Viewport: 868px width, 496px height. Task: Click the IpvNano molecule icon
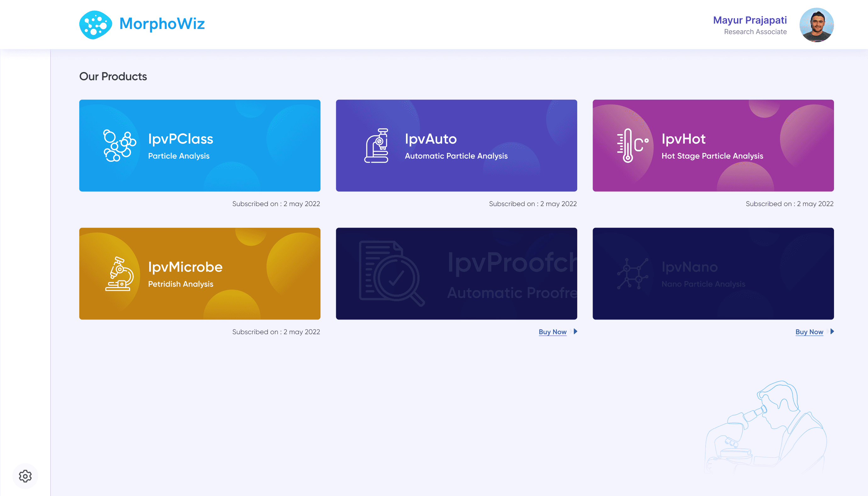pyautogui.click(x=632, y=274)
